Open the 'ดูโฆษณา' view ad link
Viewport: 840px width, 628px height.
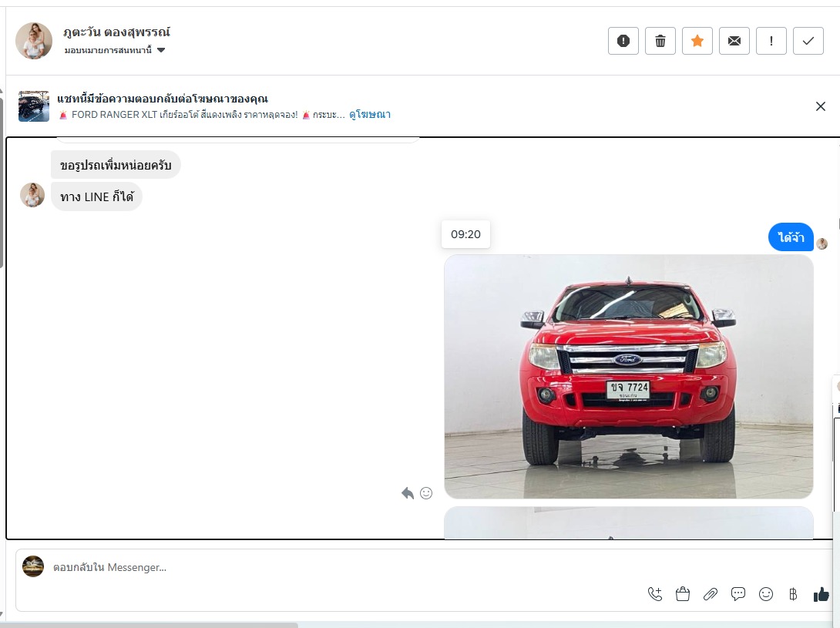click(370, 115)
